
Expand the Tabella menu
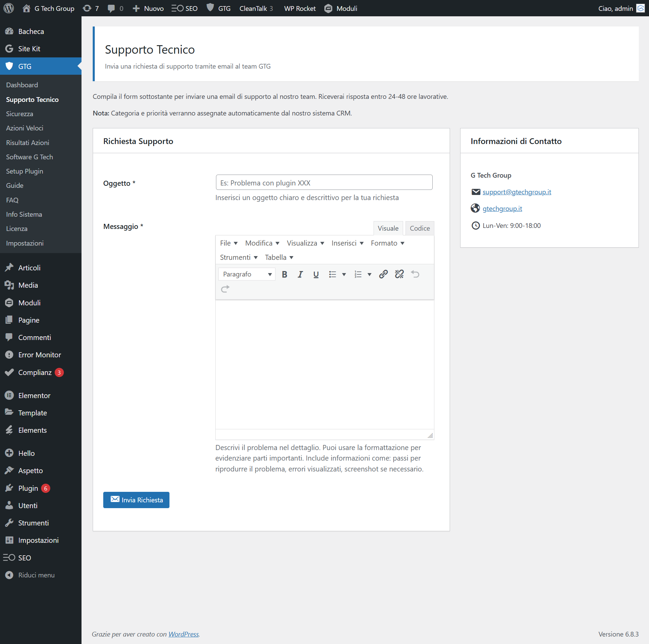click(x=279, y=257)
